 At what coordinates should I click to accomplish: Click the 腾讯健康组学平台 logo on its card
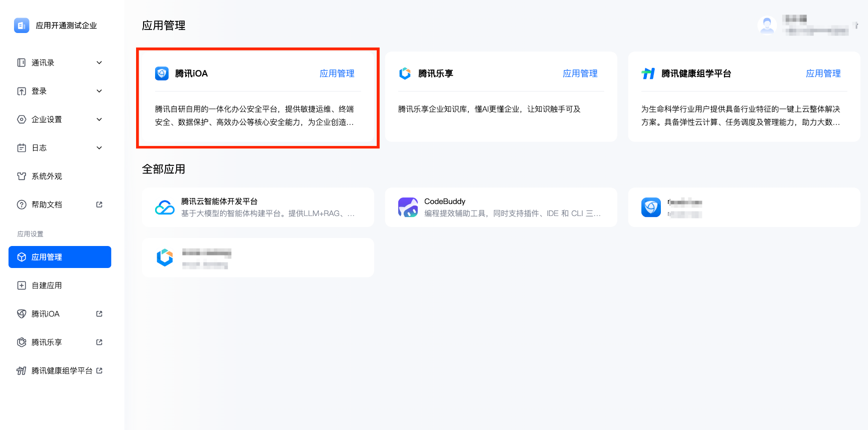coord(648,73)
